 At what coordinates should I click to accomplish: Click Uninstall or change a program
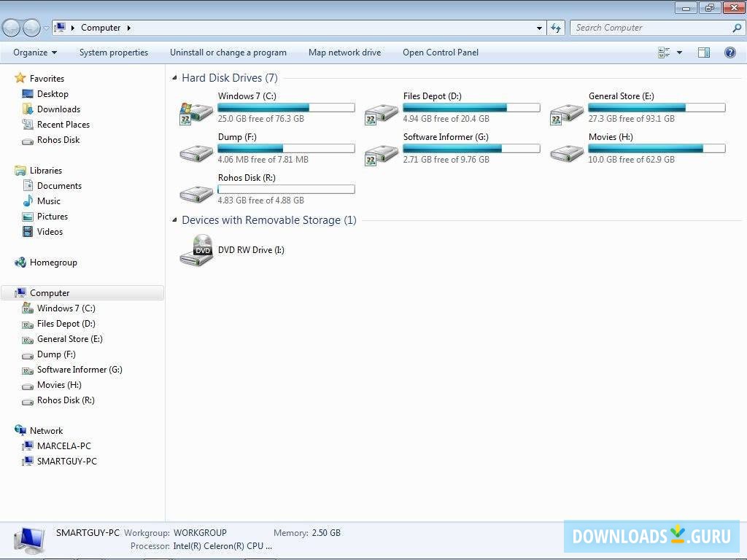coord(228,52)
